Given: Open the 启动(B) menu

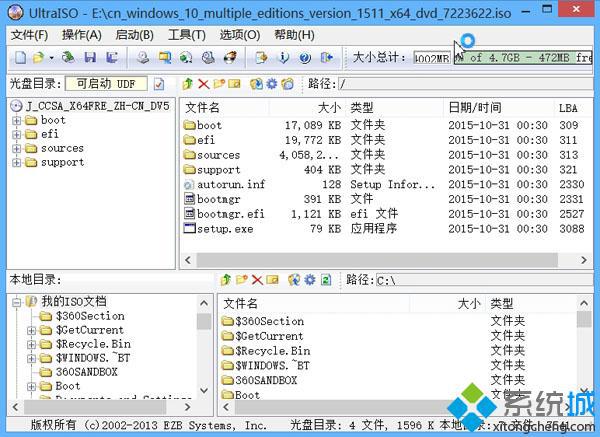Looking at the screenshot, I should tap(134, 35).
